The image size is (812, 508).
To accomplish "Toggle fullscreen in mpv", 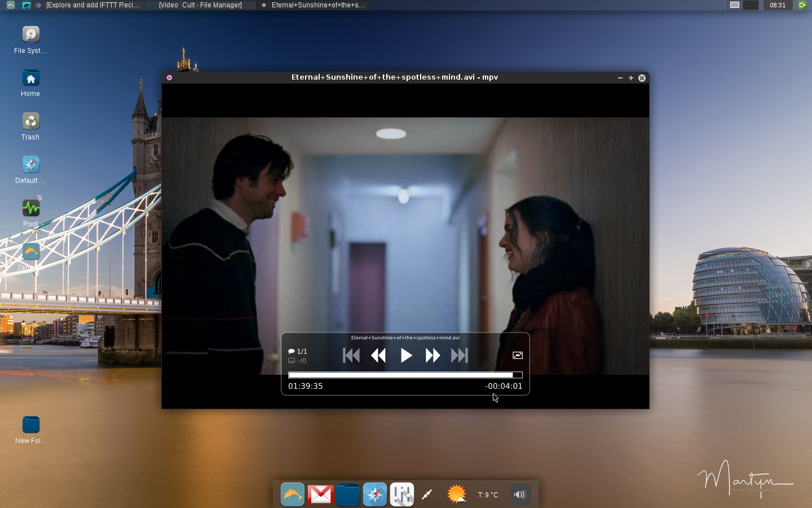I will (x=518, y=355).
